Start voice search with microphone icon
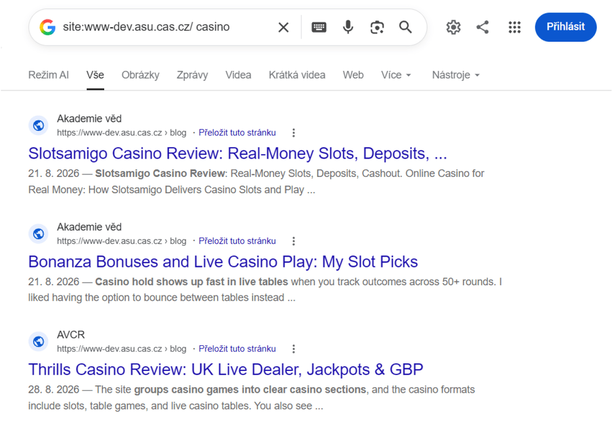This screenshot has height=435, width=612. (x=348, y=27)
